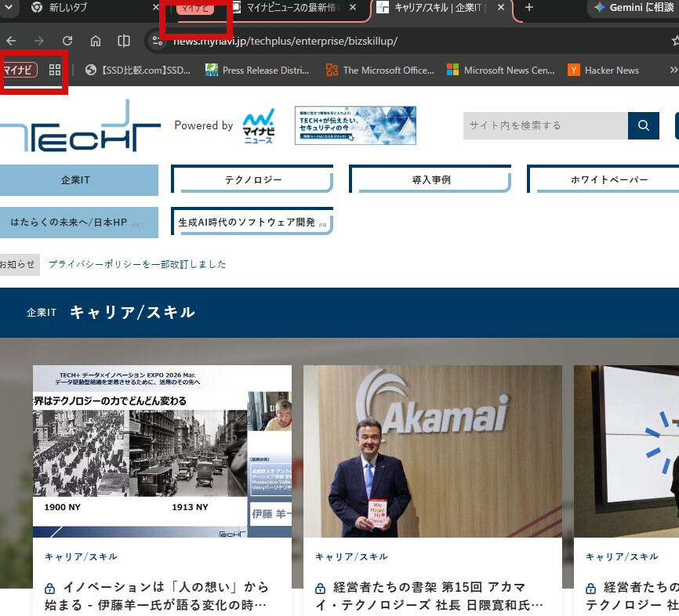This screenshot has height=616, width=679.
Task: Open the privacy policy revision notice link
Action: coord(137,264)
